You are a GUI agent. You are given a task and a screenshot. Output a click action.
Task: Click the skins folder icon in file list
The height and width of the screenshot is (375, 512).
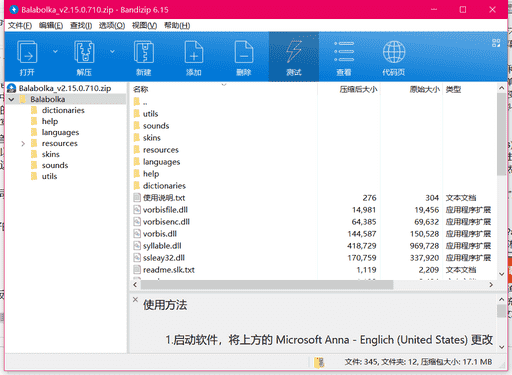(137, 138)
